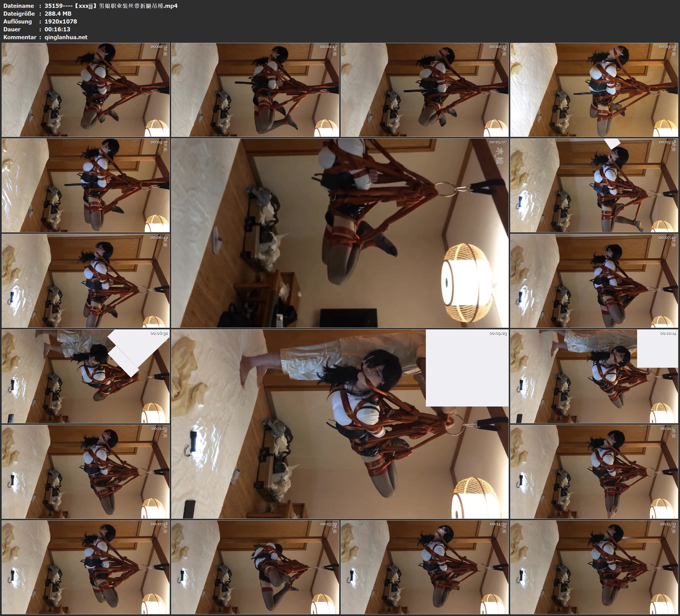Open the 00:13:39 thumbnail
Image resolution: width=680 pixels, height=616 pixels.
[x=255, y=567]
